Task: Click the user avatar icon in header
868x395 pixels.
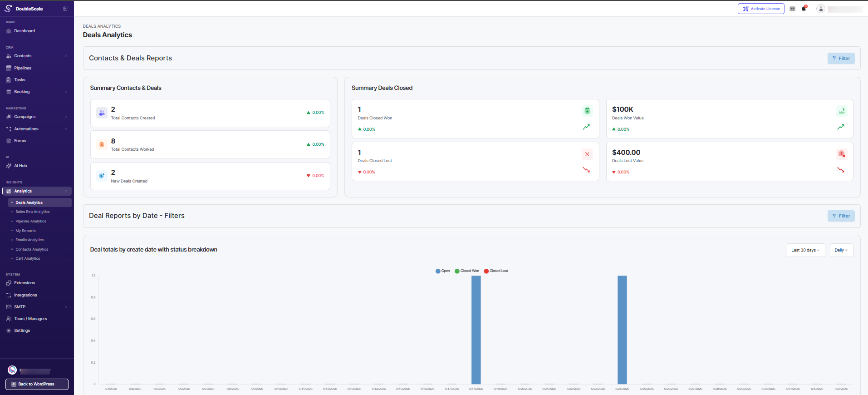Action: [x=821, y=9]
